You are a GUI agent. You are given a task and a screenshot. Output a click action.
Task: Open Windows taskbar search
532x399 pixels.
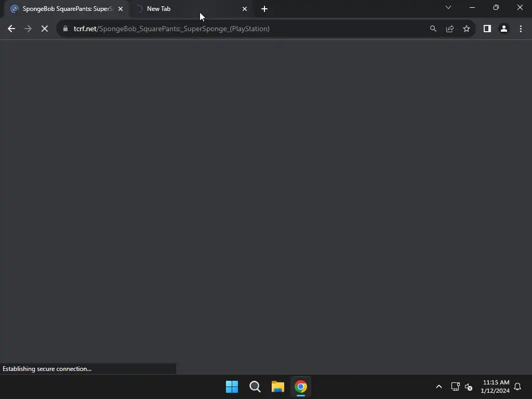(255, 387)
